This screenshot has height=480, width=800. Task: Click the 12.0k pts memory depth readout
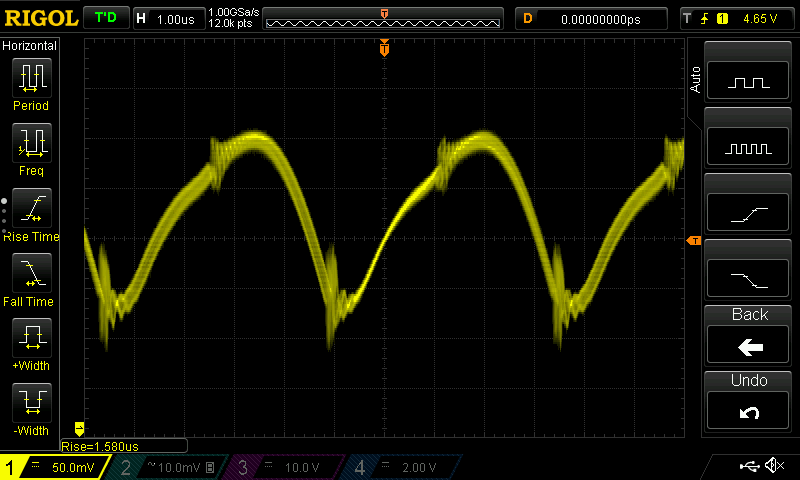click(230, 23)
